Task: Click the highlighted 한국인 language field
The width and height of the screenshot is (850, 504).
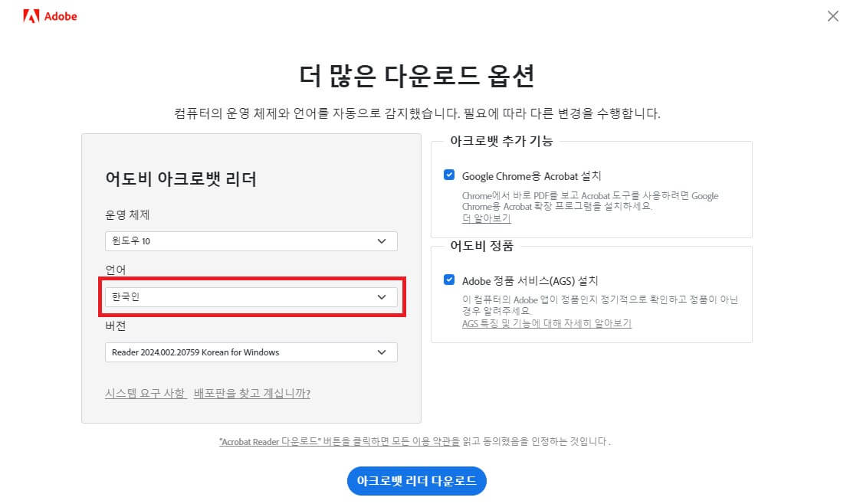Action: pyautogui.click(x=249, y=297)
